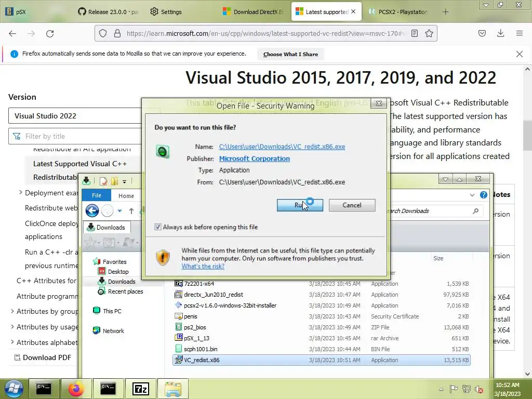
Task: Switch to the Settings tab
Action: pos(166,12)
